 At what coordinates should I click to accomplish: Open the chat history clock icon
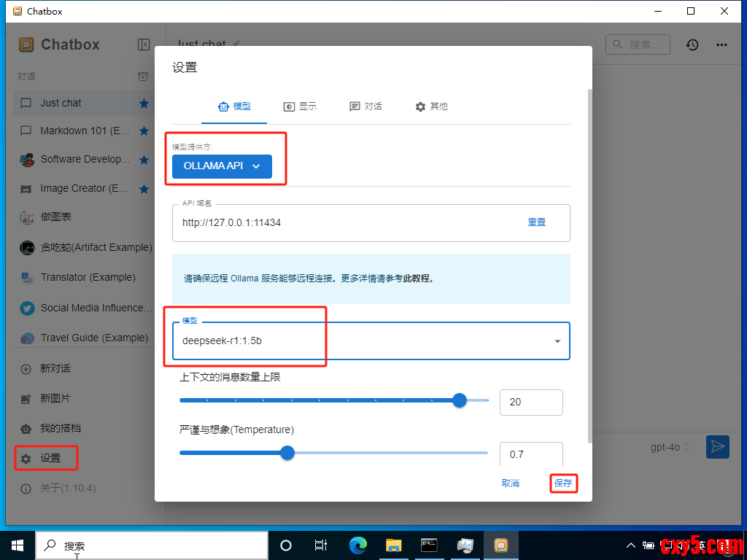coord(692,44)
